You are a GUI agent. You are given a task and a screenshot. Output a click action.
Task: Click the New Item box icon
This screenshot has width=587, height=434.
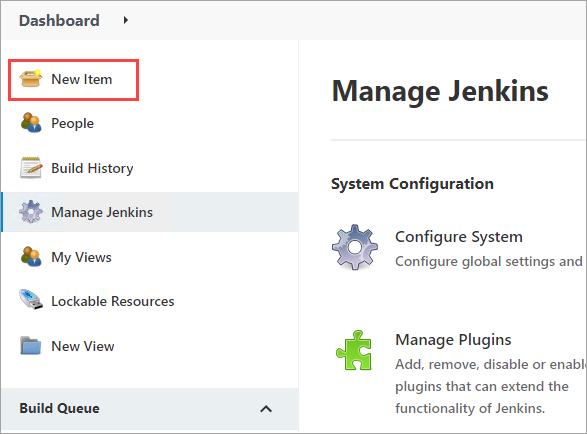tap(30, 79)
